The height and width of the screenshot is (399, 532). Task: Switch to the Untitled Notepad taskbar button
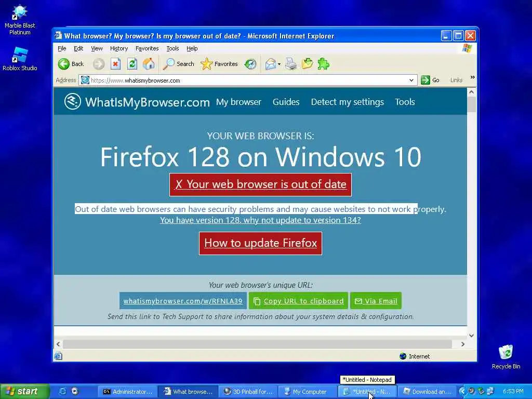[x=367, y=392]
